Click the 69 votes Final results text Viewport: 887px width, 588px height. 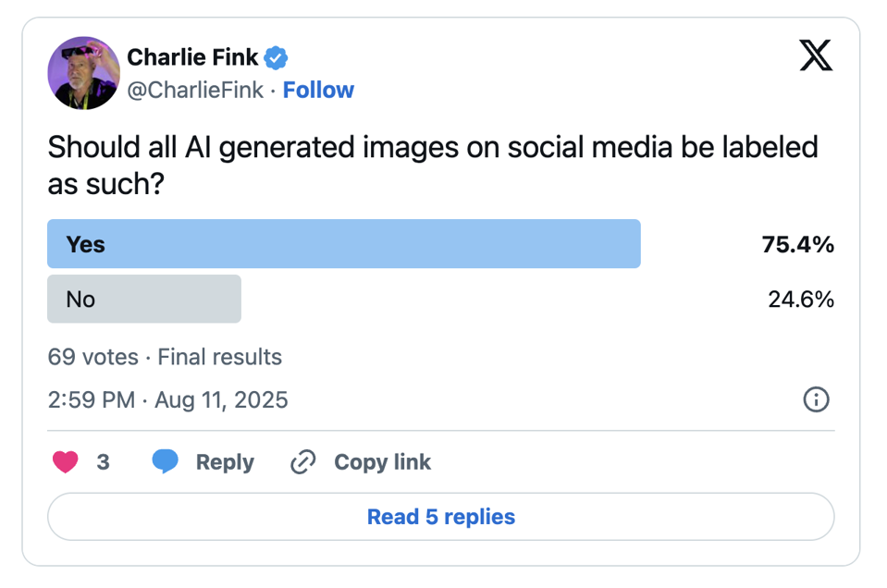tap(165, 357)
